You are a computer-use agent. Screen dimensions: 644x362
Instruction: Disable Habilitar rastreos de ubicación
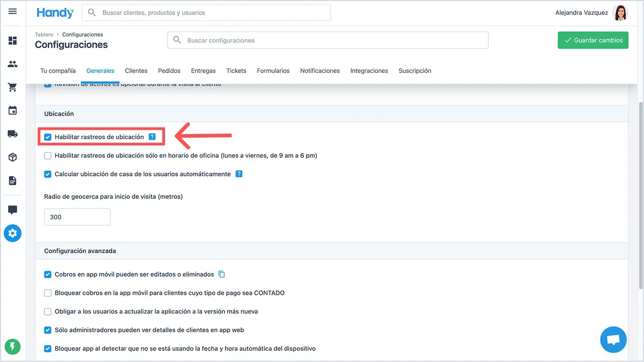point(48,137)
